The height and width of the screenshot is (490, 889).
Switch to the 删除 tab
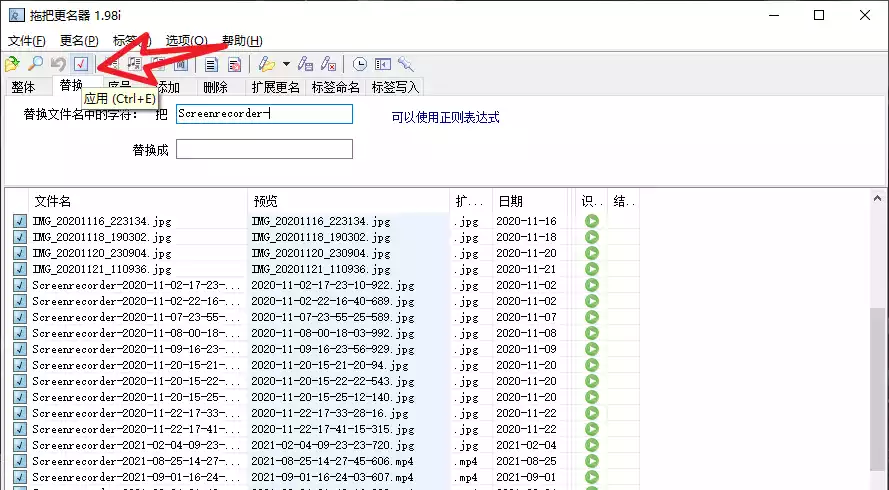(x=215, y=87)
